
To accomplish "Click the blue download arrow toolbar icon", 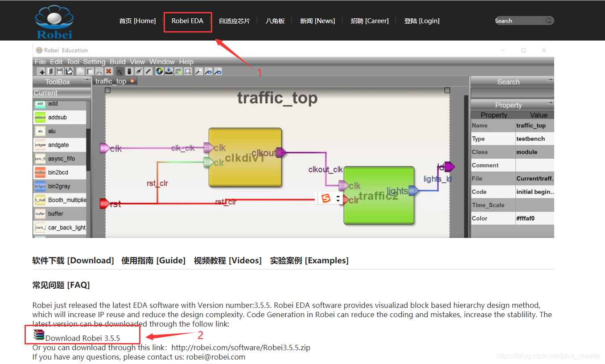I will (169, 71).
